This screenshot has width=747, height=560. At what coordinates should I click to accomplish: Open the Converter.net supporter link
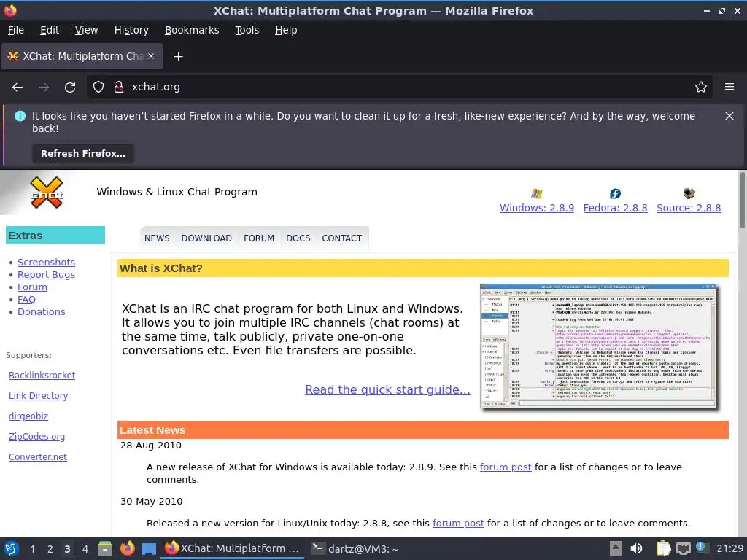point(38,457)
